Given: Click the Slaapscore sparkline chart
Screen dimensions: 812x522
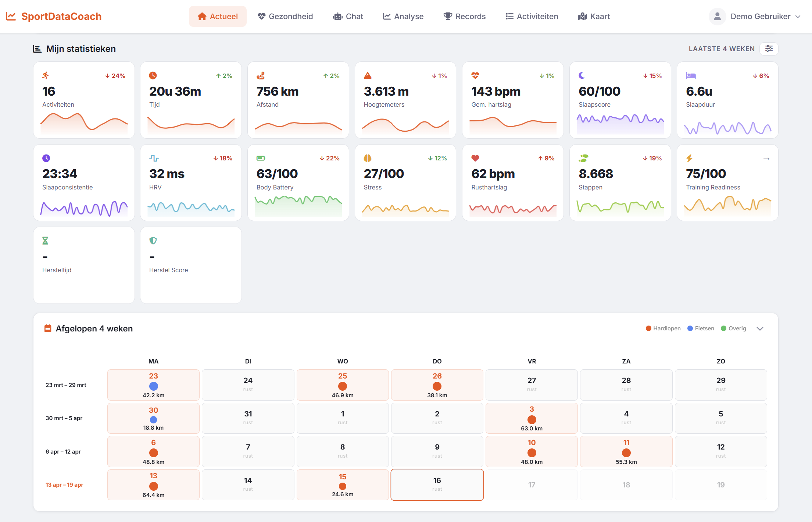Looking at the screenshot, I should [x=620, y=124].
